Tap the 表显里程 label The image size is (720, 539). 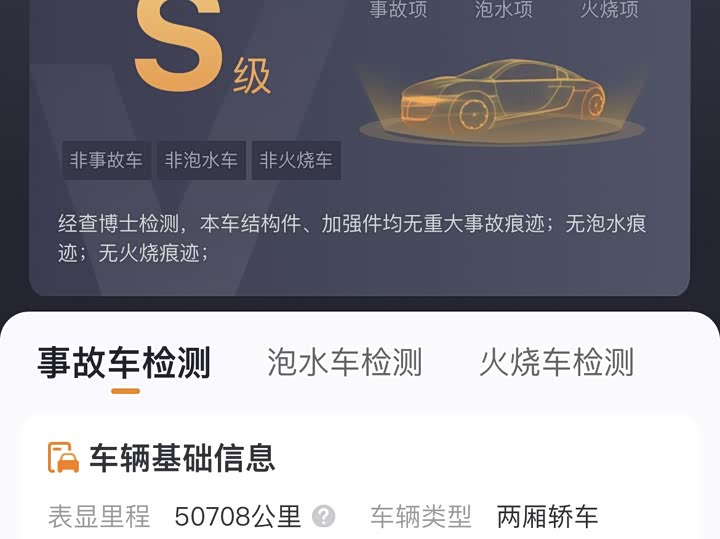pos(99,517)
